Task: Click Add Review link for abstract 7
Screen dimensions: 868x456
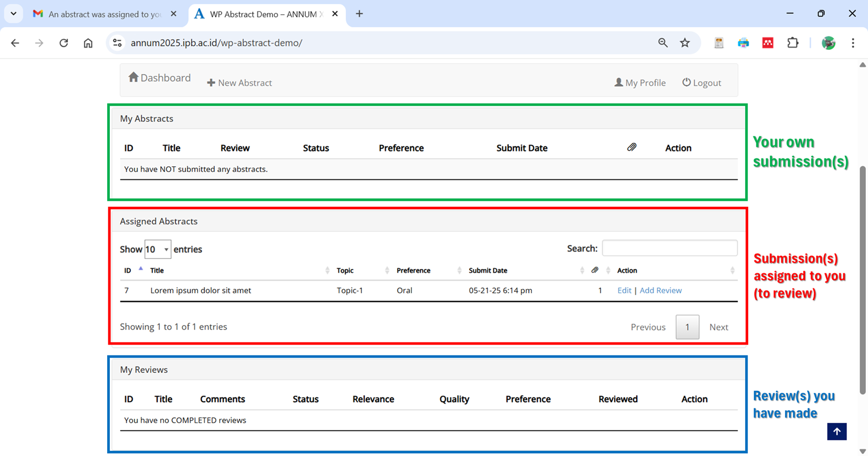Action: tap(660, 290)
